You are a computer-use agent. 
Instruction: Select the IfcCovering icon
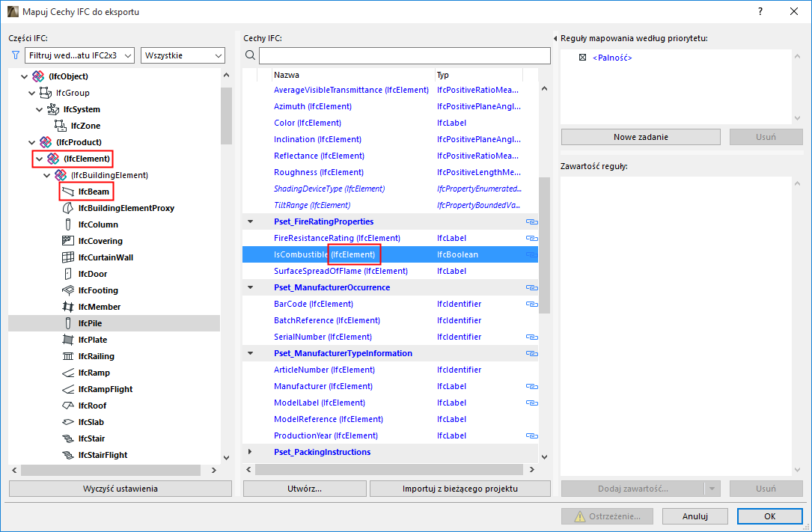68,241
